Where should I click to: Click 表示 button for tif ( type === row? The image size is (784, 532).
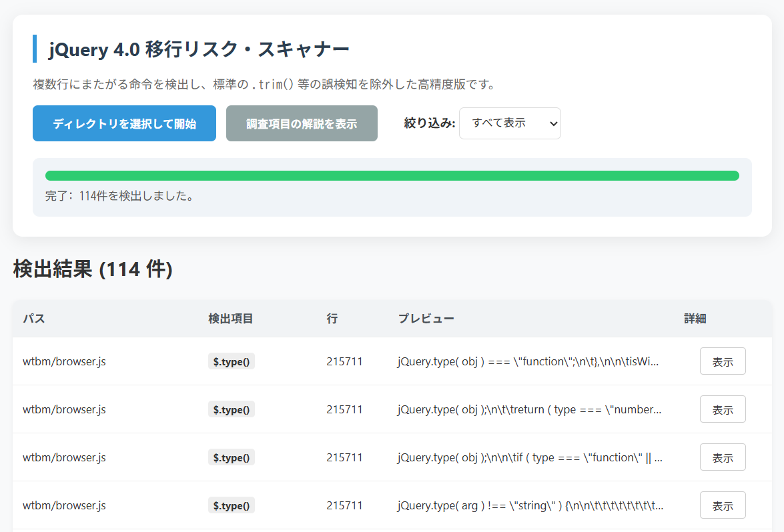(x=723, y=457)
